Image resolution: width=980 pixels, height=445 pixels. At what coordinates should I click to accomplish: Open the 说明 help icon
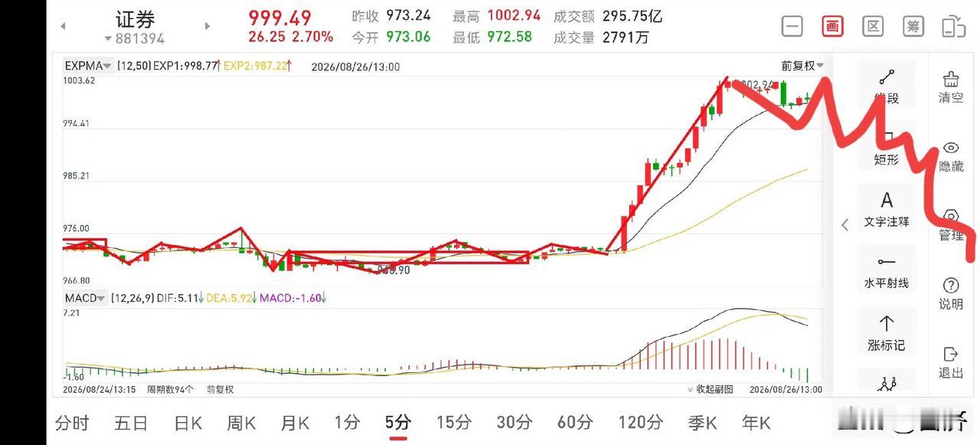pyautogui.click(x=951, y=294)
